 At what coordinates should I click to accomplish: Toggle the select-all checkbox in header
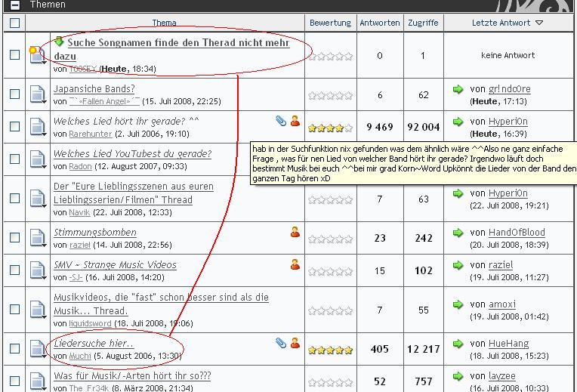tap(14, 23)
